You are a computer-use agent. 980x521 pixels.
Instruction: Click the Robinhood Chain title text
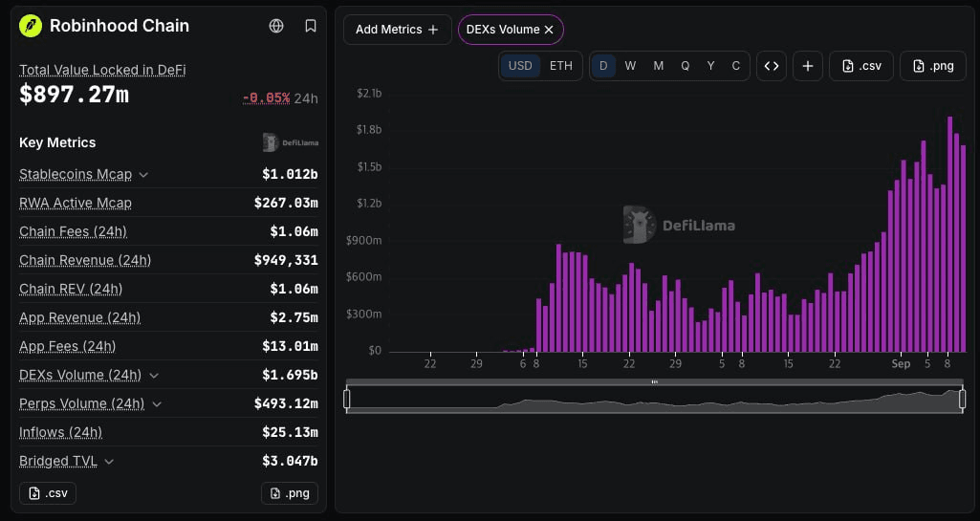point(120,26)
